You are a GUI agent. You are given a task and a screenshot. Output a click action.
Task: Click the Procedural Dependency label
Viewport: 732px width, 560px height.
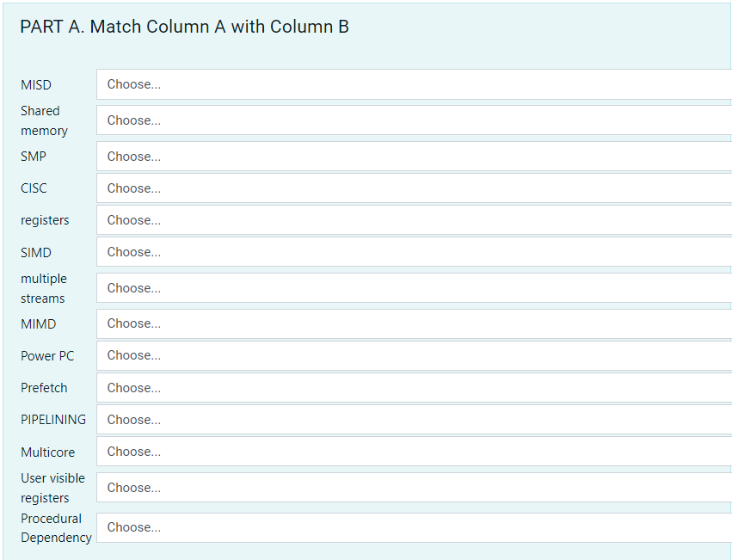click(56, 527)
